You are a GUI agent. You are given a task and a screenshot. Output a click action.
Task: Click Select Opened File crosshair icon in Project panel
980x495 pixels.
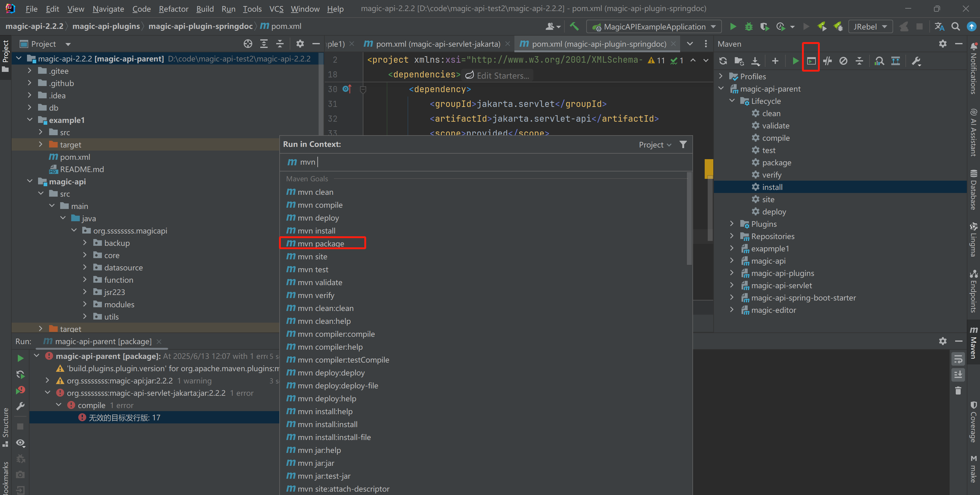[248, 44]
